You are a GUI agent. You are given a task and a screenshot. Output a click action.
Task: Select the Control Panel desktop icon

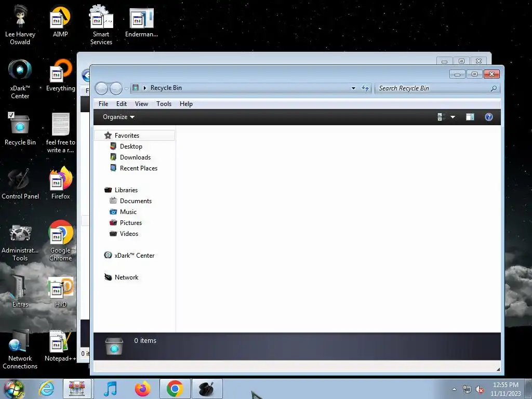click(x=20, y=183)
